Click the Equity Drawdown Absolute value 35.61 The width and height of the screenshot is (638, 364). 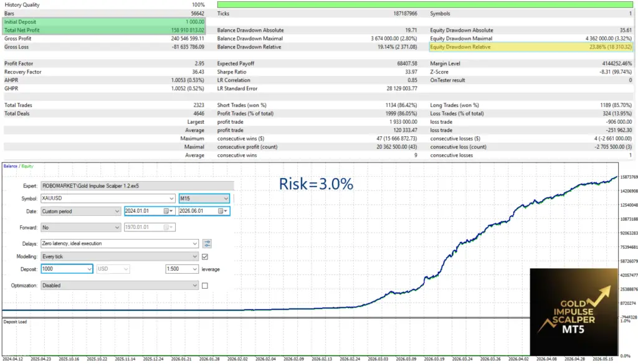[x=626, y=30]
